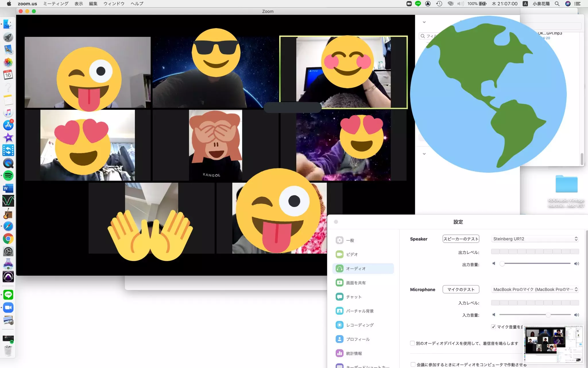The image size is (588, 368).
Task: Select バーチャル背景 in settings sidebar
Action: click(x=363, y=311)
